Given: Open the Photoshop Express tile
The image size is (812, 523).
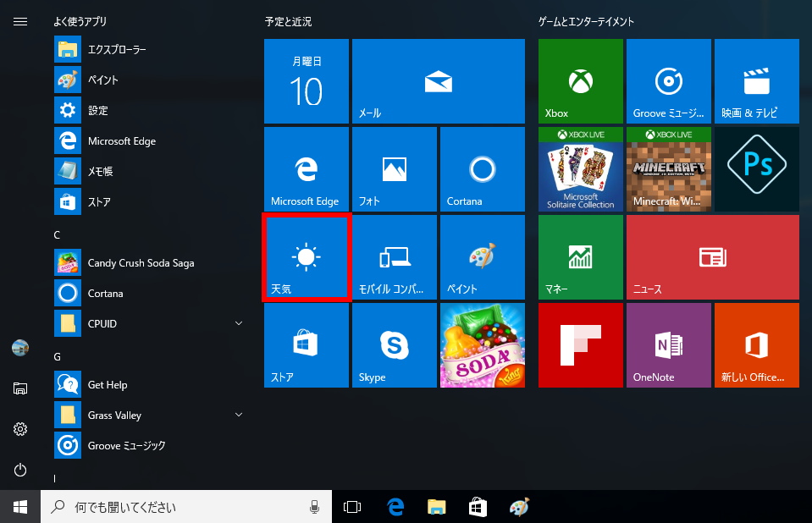Looking at the screenshot, I should [x=757, y=169].
